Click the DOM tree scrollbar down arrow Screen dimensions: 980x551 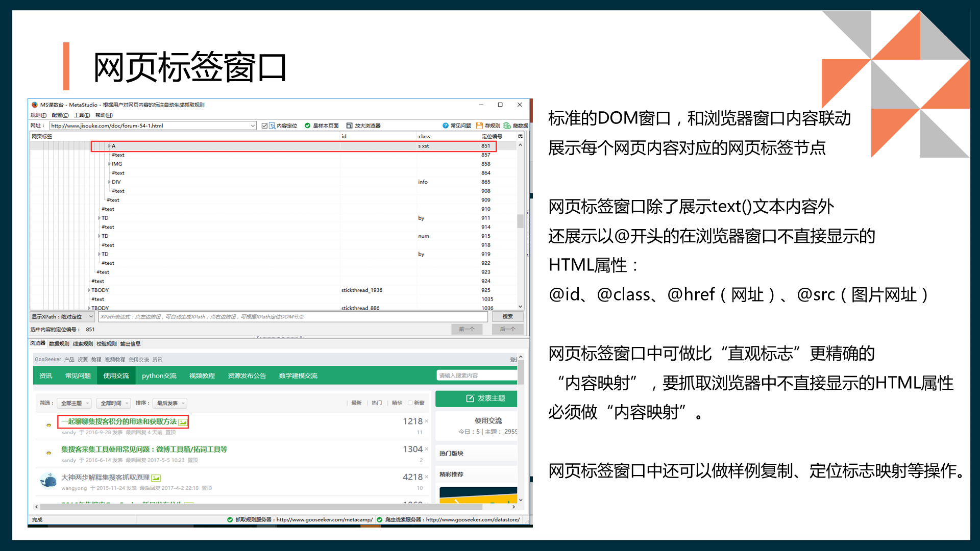click(521, 307)
